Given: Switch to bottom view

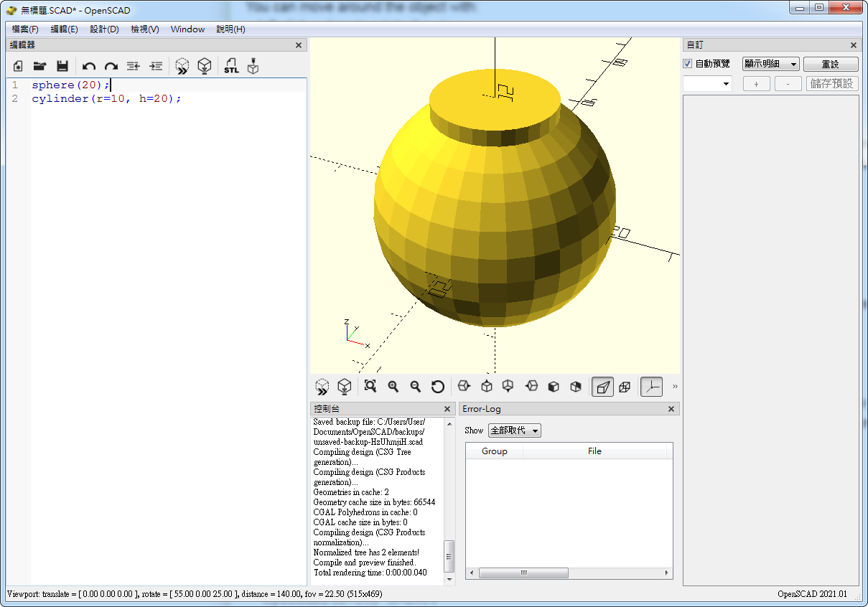Looking at the screenshot, I should (508, 387).
